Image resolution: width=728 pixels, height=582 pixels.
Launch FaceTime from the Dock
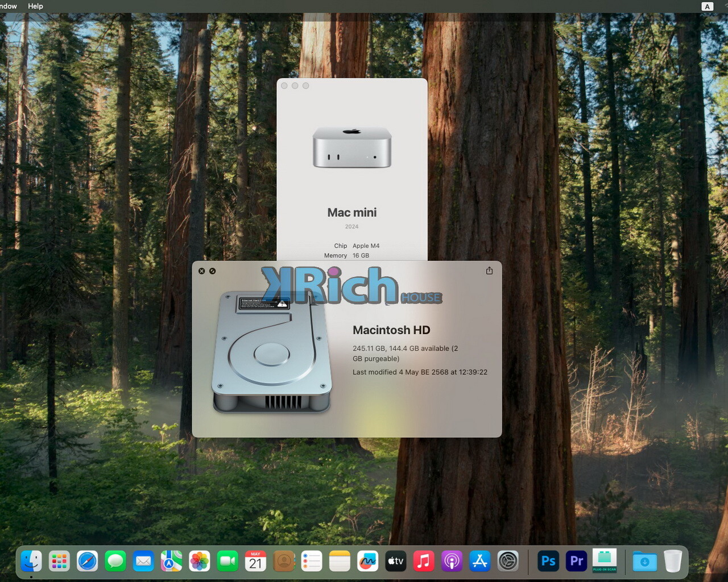point(227,562)
